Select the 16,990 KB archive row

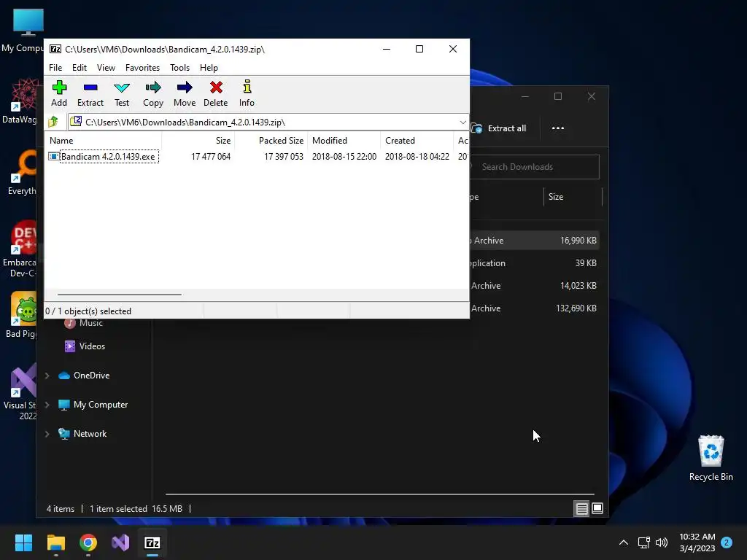click(534, 241)
